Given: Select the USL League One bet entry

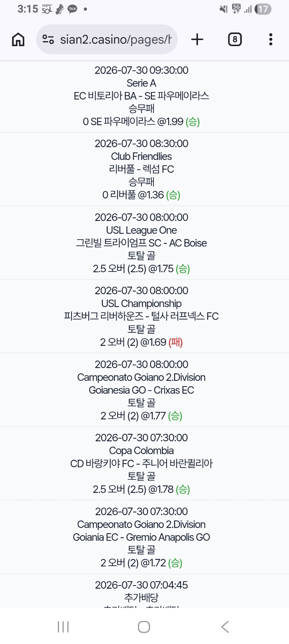Looking at the screenshot, I should point(141,243).
